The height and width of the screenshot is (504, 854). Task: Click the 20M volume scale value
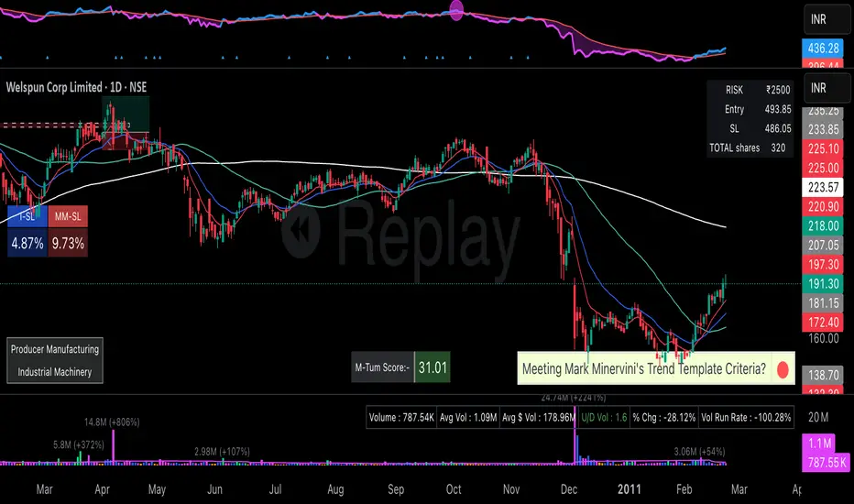coord(818,417)
